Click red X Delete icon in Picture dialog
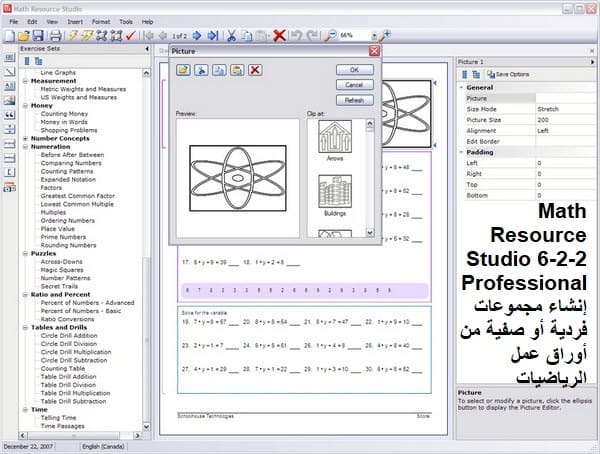 click(x=255, y=70)
